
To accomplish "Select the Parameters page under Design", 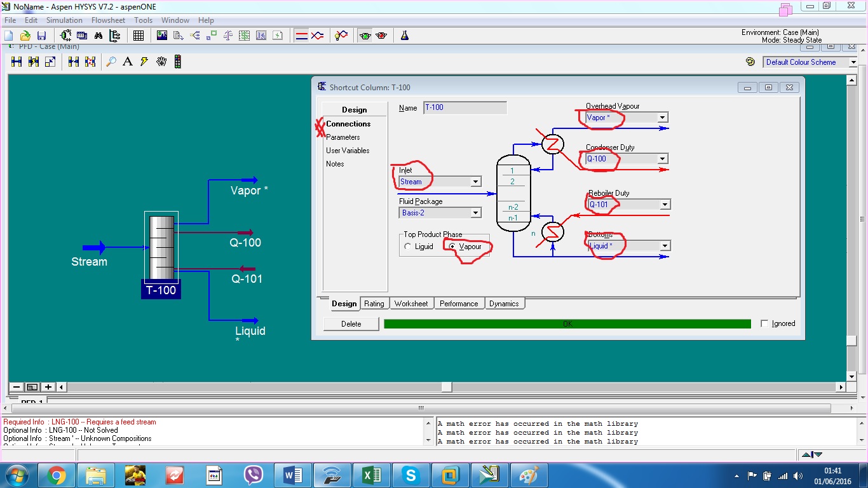I will (x=343, y=137).
